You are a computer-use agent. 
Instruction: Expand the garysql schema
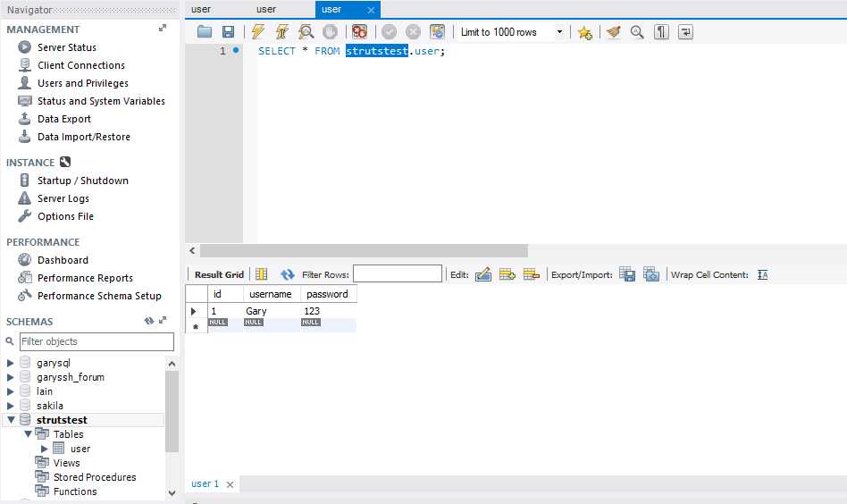pyautogui.click(x=10, y=363)
